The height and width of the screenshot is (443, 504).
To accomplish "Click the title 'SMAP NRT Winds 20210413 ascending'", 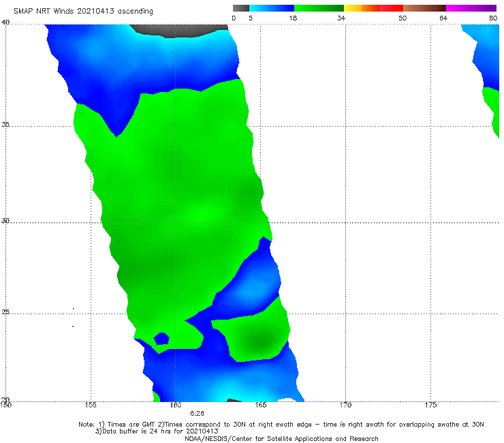I will 83,11.
